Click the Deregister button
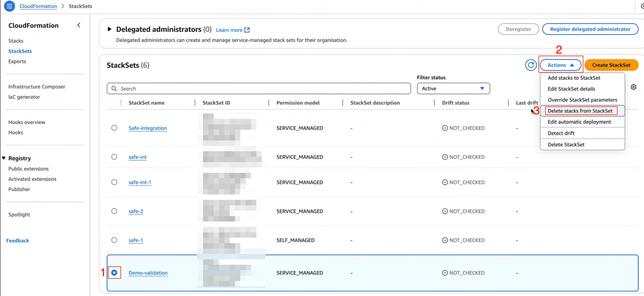The height and width of the screenshot is (296, 644). coord(518,29)
